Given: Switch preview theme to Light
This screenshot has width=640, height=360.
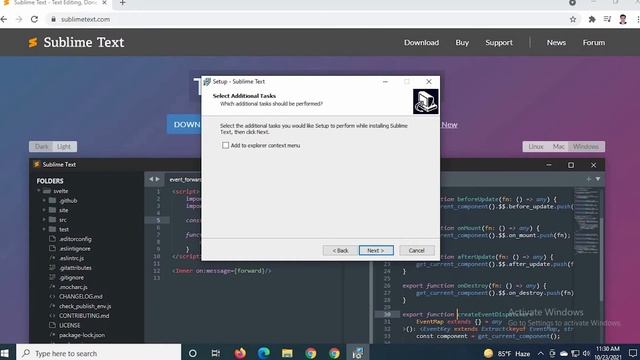Looking at the screenshot, I should point(64,147).
